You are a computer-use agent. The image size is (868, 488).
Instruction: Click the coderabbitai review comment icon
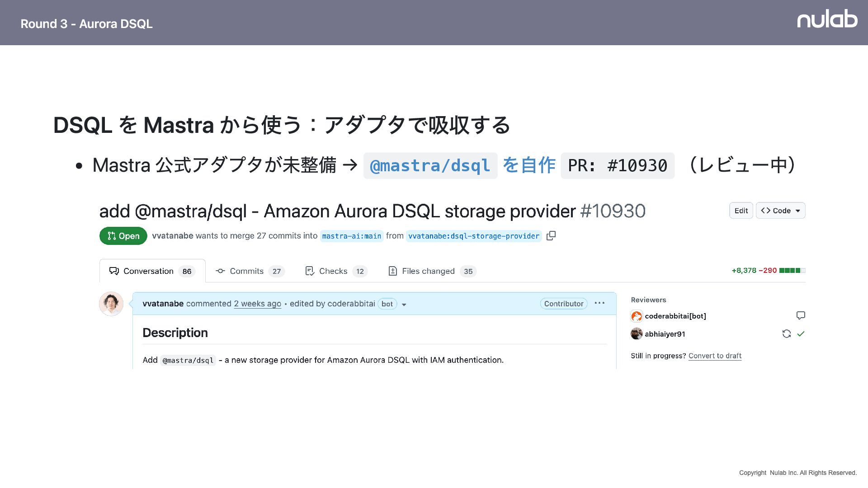tap(801, 315)
